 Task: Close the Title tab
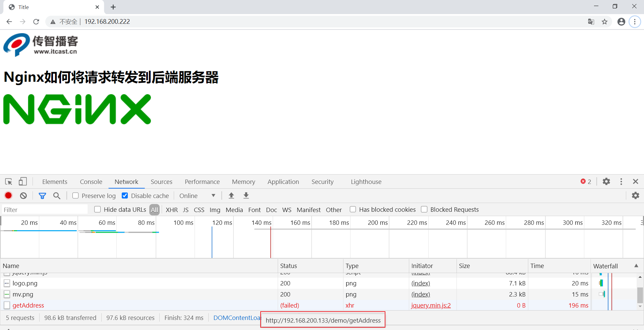(97, 7)
